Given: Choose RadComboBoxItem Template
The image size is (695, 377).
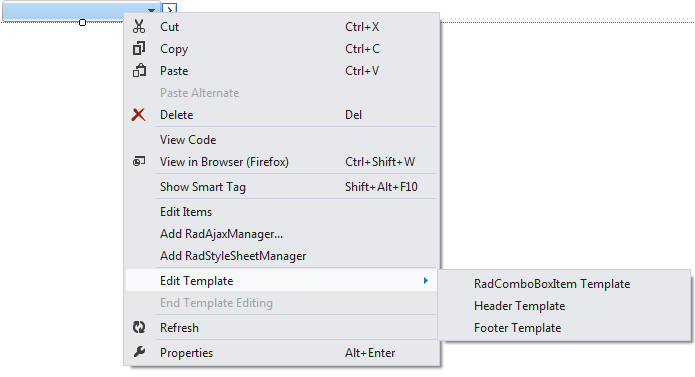Looking at the screenshot, I should tap(552, 284).
